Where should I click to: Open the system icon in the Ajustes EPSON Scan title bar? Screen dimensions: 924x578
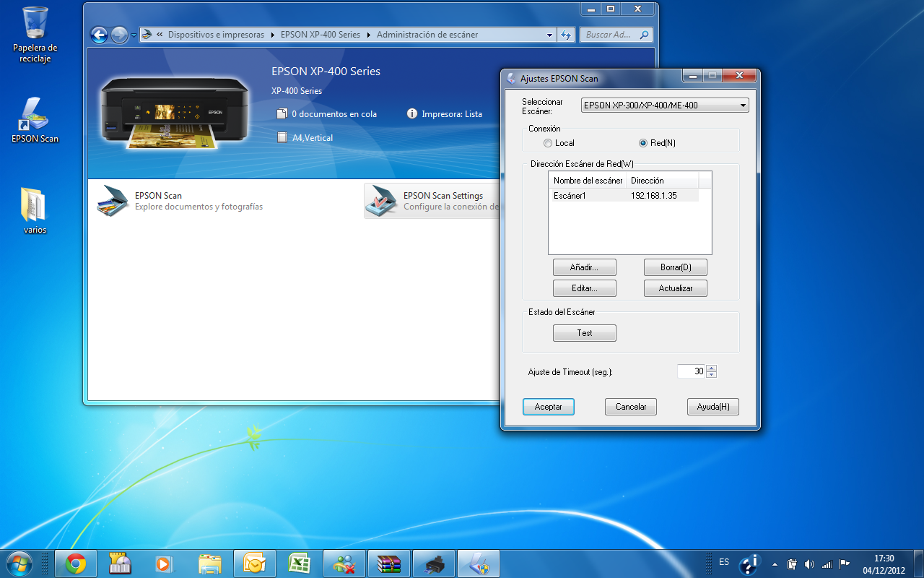(512, 78)
